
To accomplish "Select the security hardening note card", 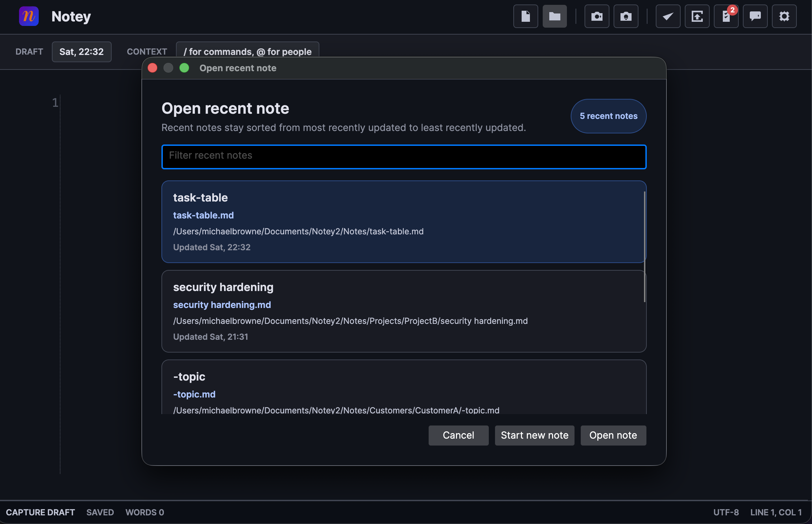I will 404,311.
